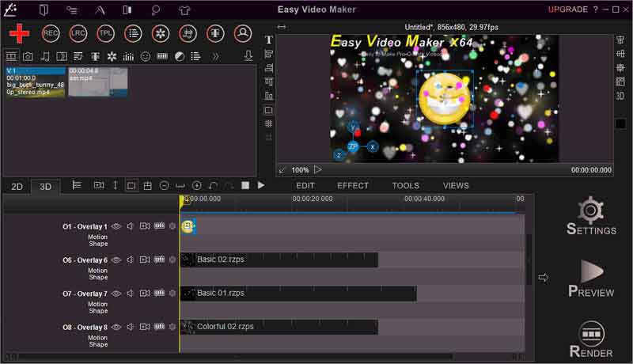Switch to the 2D tab
Image resolution: width=633 pixels, height=364 pixels.
click(17, 187)
